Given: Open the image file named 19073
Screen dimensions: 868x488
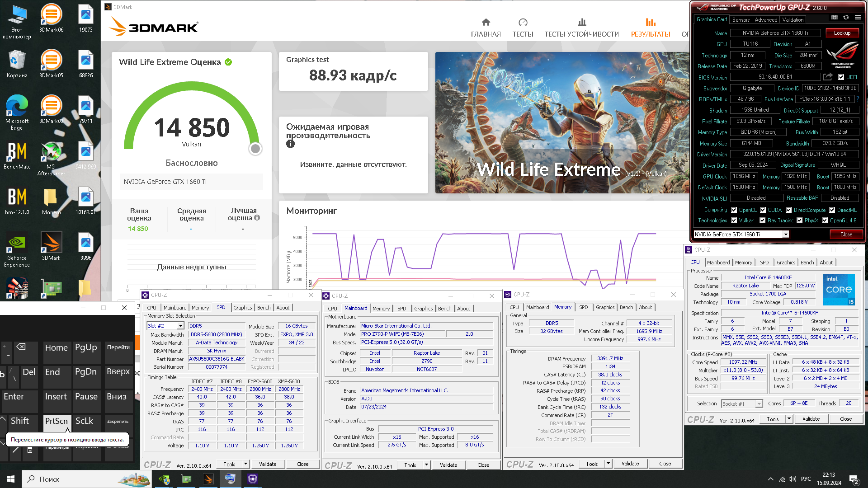Looking at the screenshot, I should [x=86, y=19].
